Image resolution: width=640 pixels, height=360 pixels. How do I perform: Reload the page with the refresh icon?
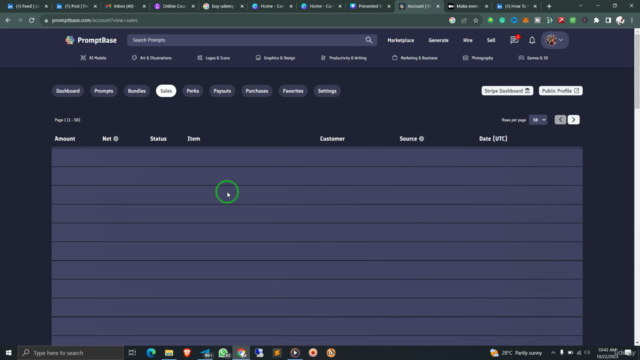31,20
